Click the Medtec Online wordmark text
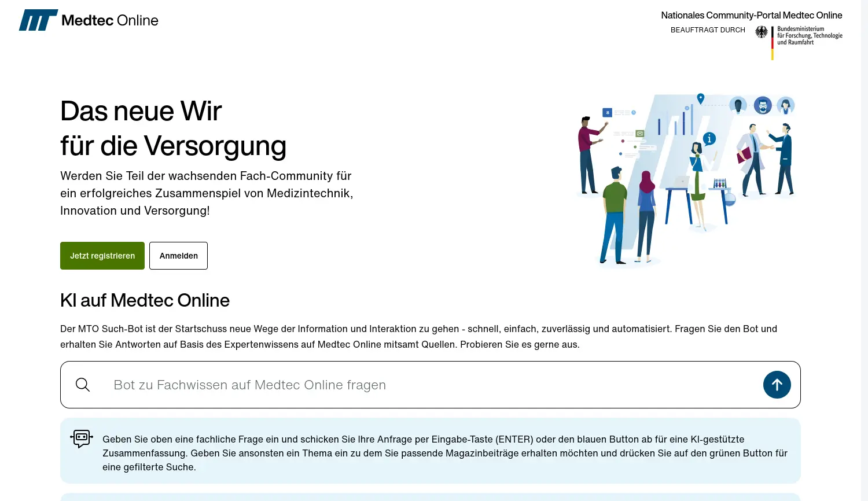This screenshot has width=868, height=501. tap(110, 20)
